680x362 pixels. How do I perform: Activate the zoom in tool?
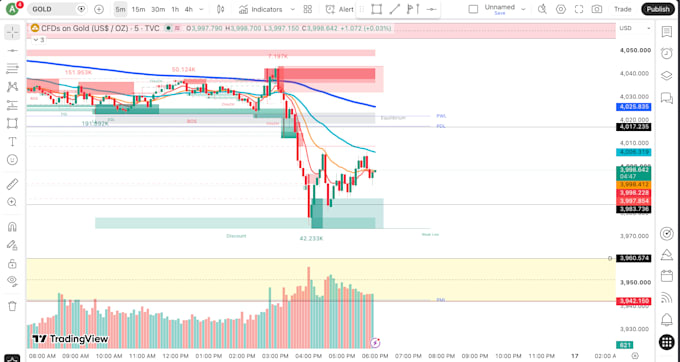point(12,202)
